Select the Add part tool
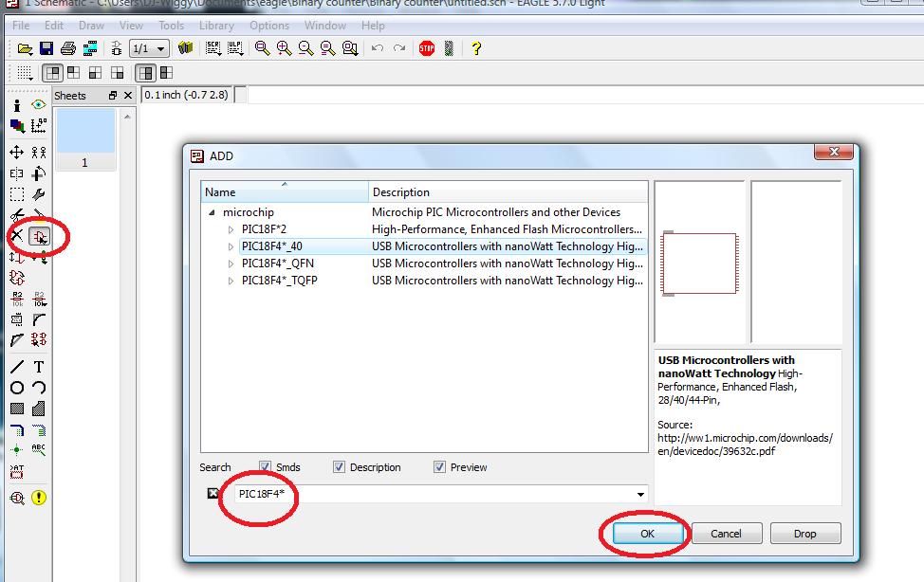The height and width of the screenshot is (582, 924). [x=40, y=237]
